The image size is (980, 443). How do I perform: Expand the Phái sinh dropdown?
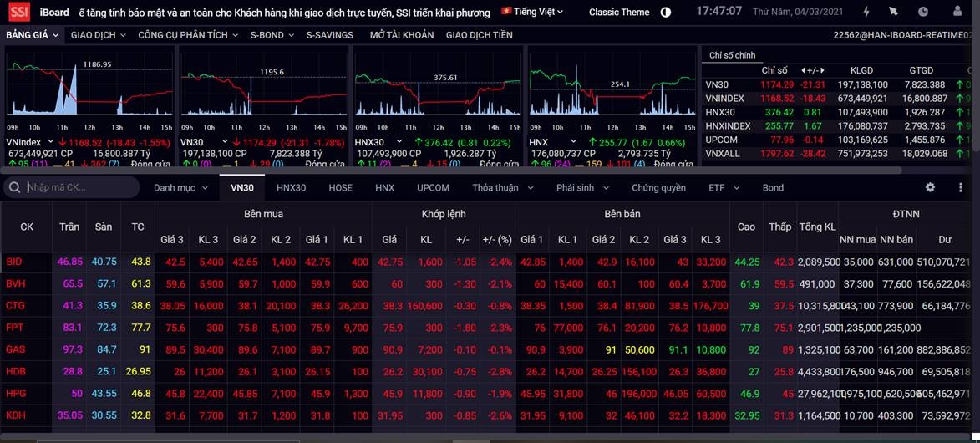click(x=582, y=188)
